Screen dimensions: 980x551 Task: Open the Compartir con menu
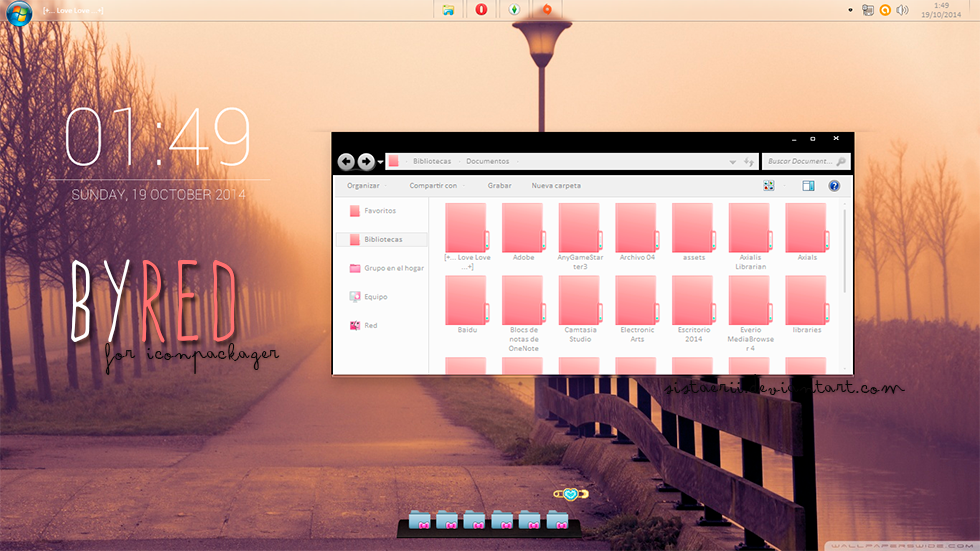click(x=433, y=186)
